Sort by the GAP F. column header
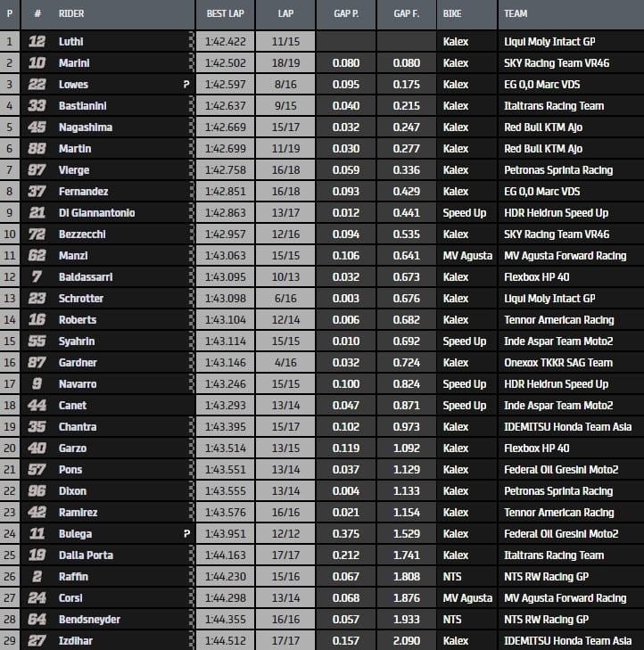The image size is (644, 650). tap(407, 13)
